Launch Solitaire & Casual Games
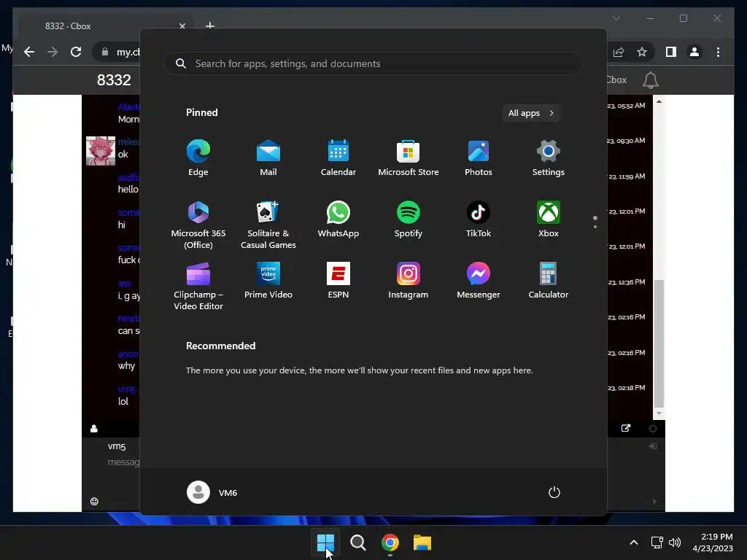 point(268,225)
